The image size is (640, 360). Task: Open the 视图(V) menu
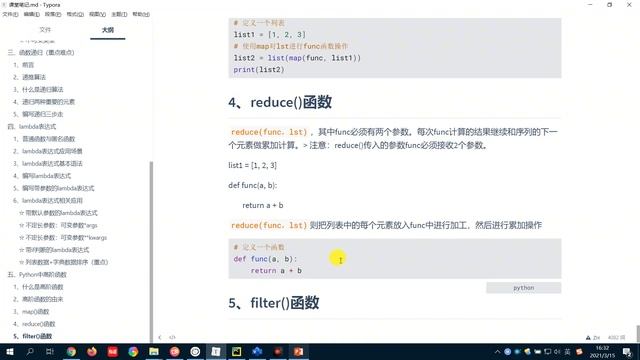97,14
